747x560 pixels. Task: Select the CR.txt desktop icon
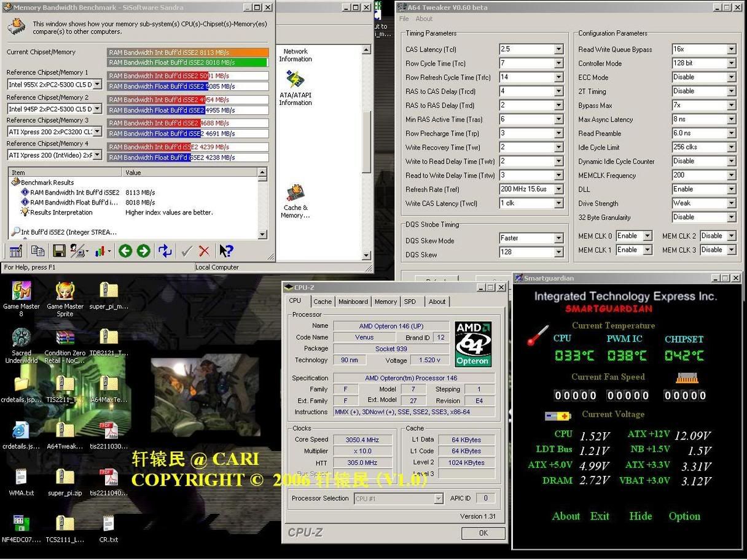click(109, 529)
